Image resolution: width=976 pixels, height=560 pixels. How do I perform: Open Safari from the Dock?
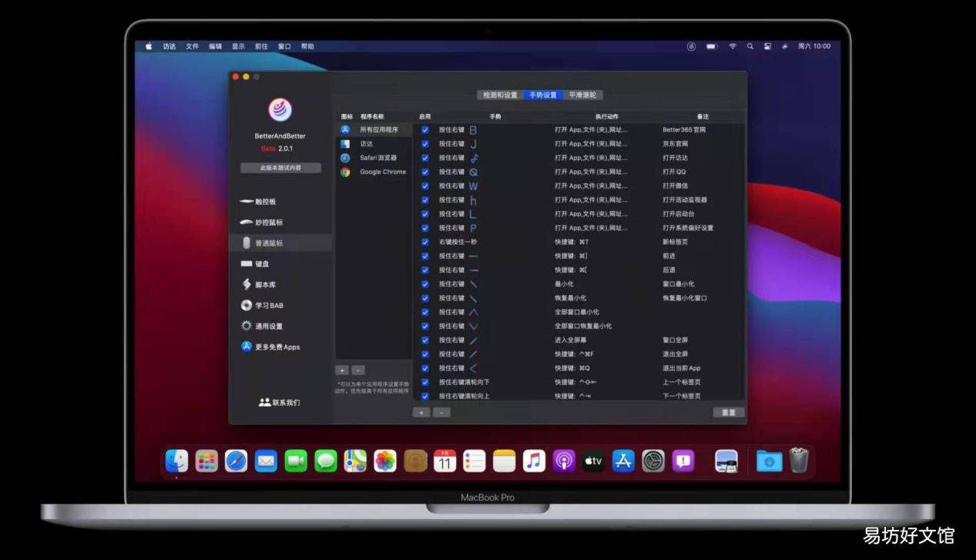coord(236,461)
